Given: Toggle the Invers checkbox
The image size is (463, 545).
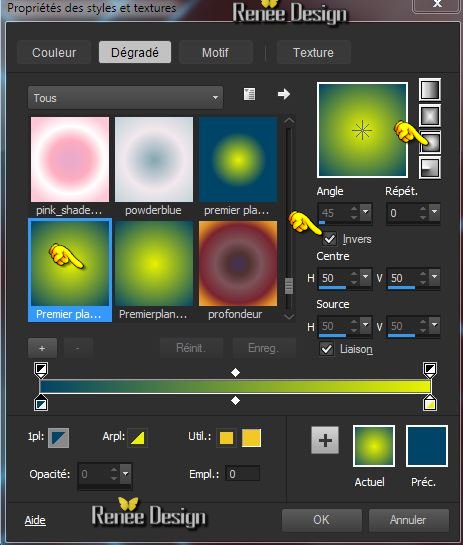Looking at the screenshot, I should pyautogui.click(x=329, y=239).
